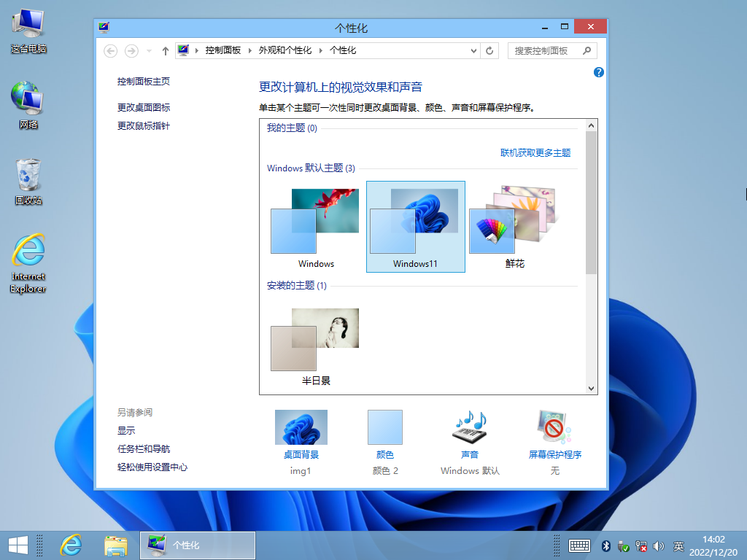Click the blue help question mark icon
Image resolution: width=747 pixels, height=560 pixels.
599,72
